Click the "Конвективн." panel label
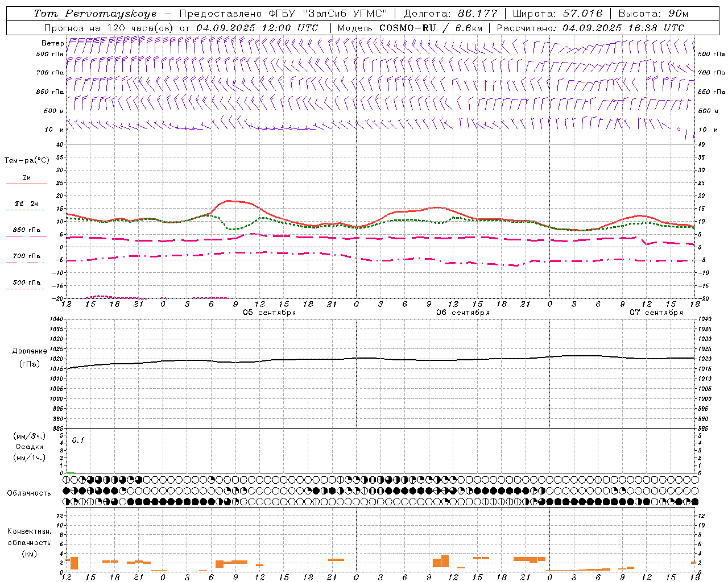Viewport: 728px width, 582px height. click(x=29, y=531)
